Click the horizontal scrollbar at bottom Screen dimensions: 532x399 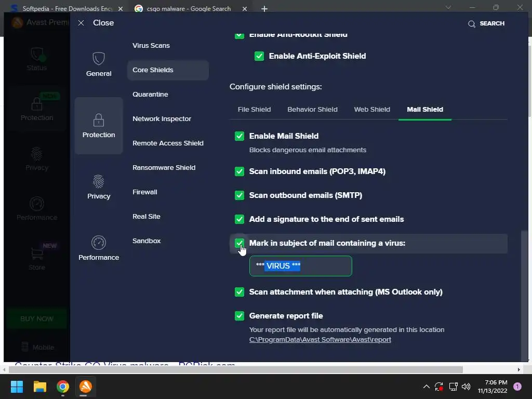[x=236, y=369]
